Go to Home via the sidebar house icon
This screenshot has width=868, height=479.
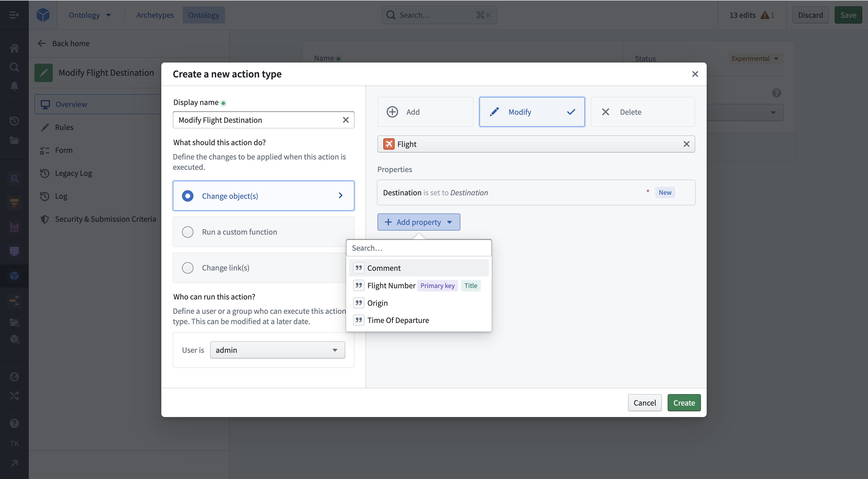pos(14,48)
